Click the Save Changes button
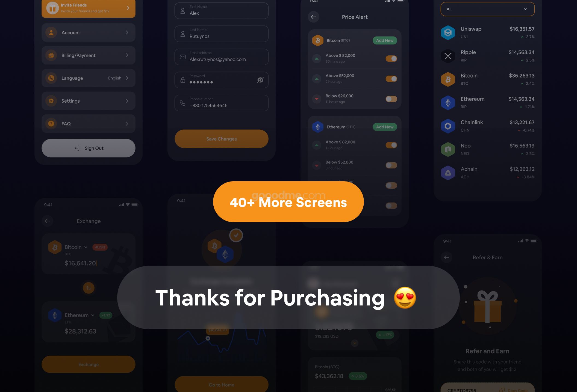 coord(221,139)
